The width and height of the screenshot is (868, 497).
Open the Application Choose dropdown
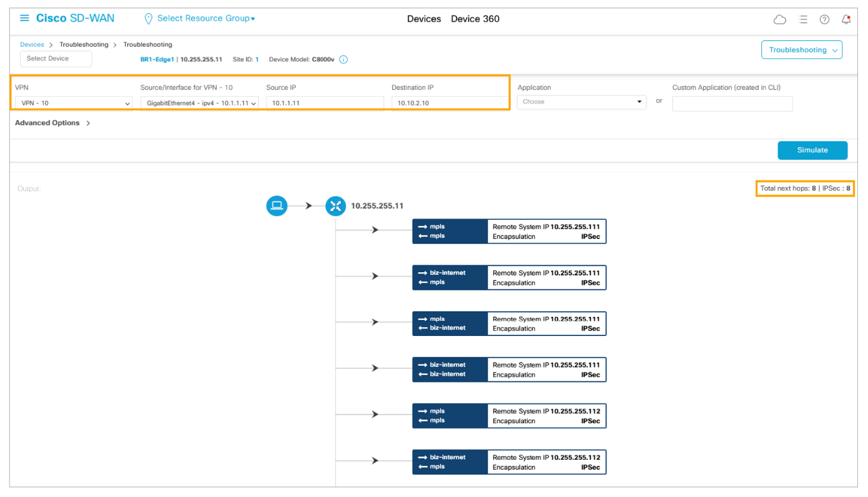click(581, 102)
